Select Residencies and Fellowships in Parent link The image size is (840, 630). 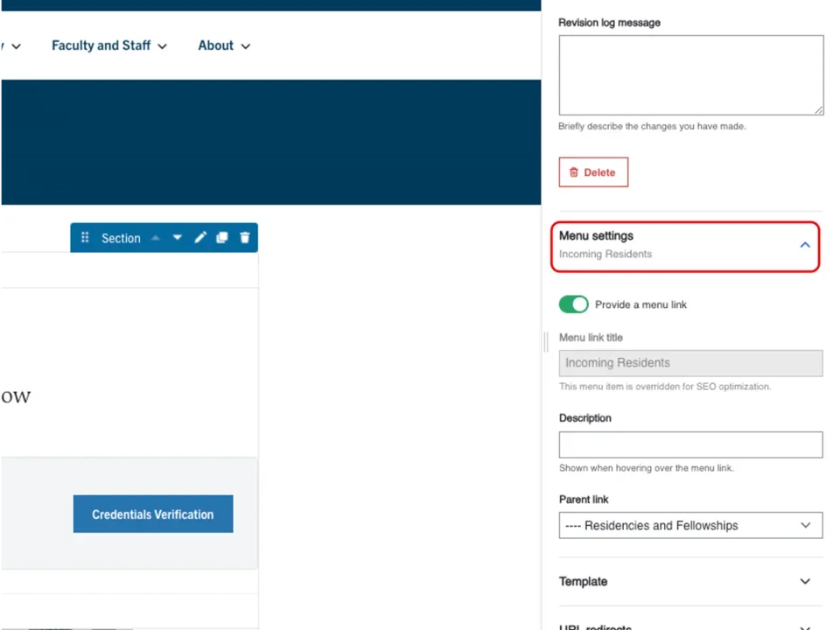690,525
